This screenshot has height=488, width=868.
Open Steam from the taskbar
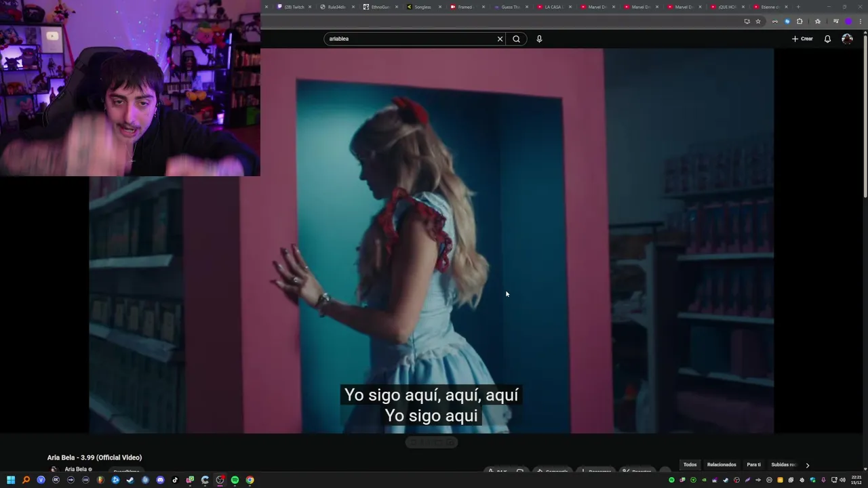130,480
